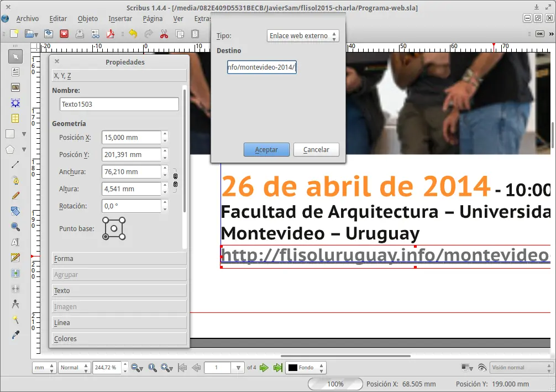Select the Freehand pencil tool

coord(15,196)
